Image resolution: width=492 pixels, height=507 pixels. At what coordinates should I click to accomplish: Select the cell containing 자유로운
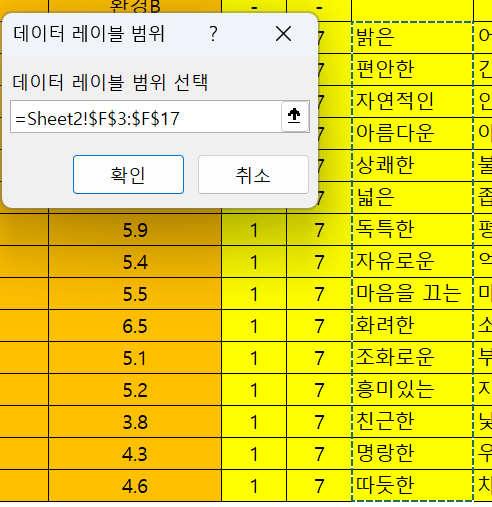412,261
